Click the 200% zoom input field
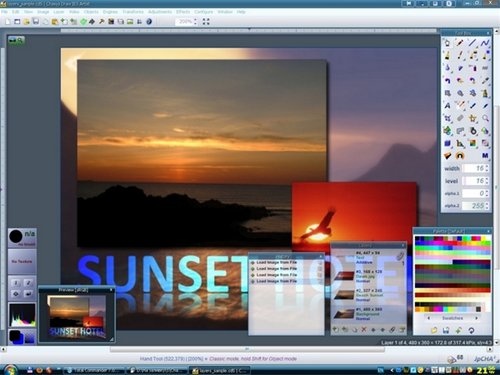 pos(185,22)
